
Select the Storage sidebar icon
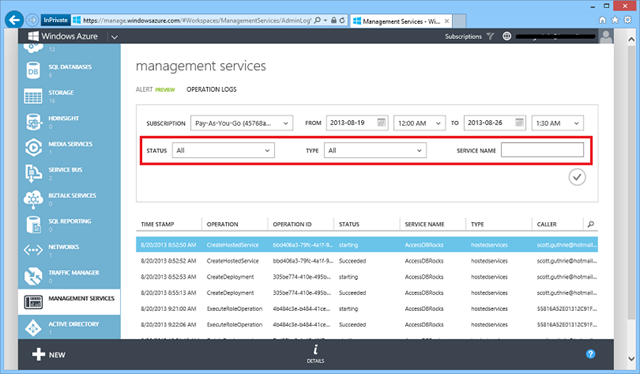tap(33, 96)
